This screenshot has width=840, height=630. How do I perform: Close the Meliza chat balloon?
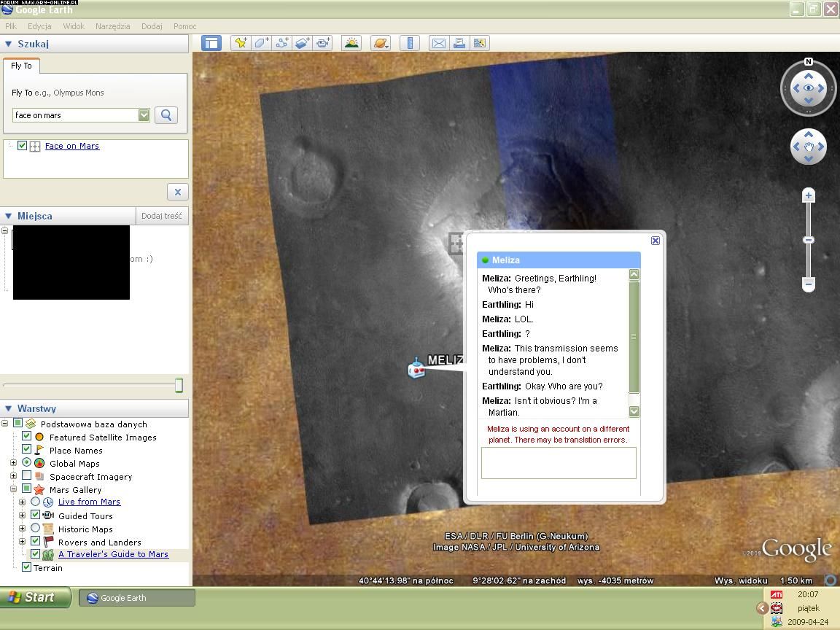pos(656,241)
